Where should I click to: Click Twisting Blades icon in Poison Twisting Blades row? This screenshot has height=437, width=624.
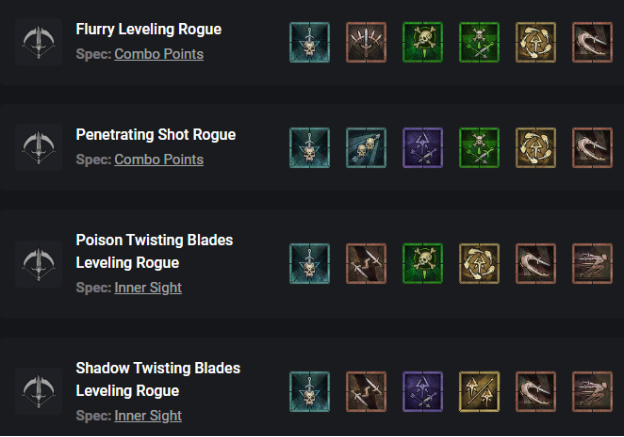pos(364,264)
